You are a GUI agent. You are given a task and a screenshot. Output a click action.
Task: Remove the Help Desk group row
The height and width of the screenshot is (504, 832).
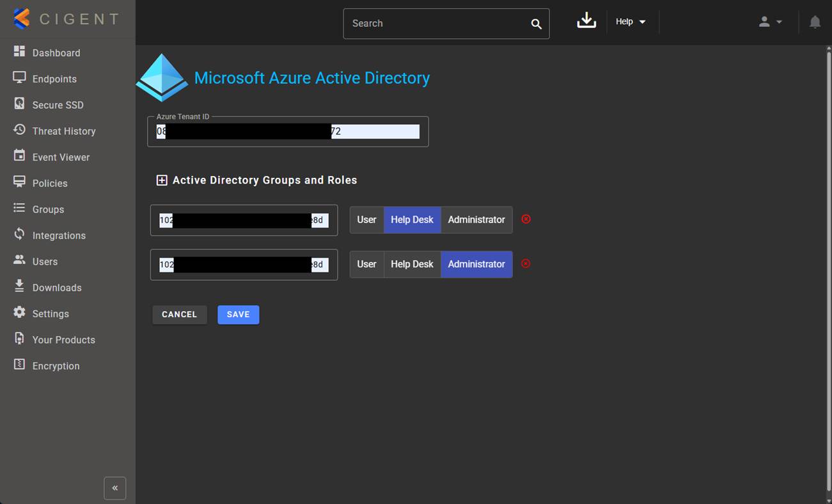pyautogui.click(x=526, y=219)
